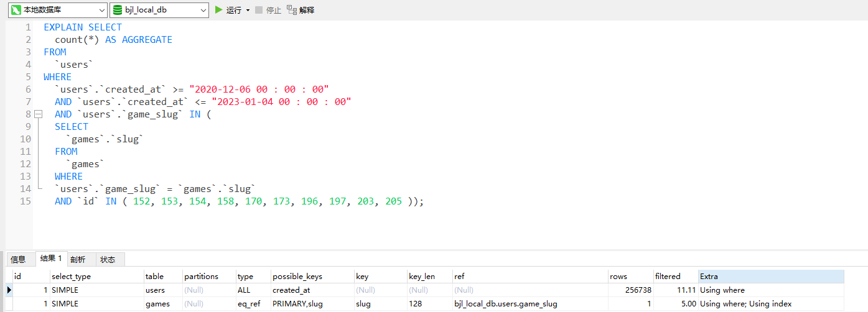This screenshot has width=868, height=312.
Task: Click the ref column header
Action: point(530,276)
